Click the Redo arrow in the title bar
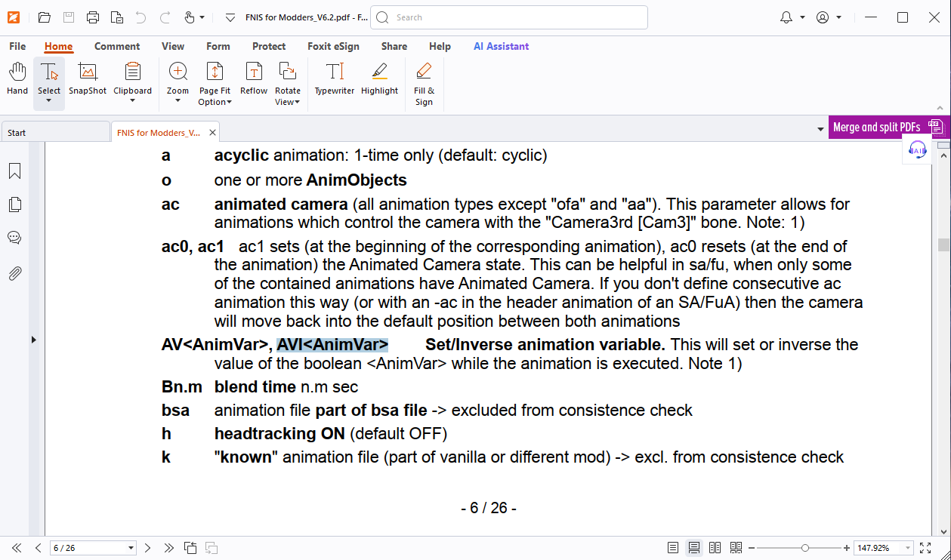The height and width of the screenshot is (560, 951). (165, 17)
